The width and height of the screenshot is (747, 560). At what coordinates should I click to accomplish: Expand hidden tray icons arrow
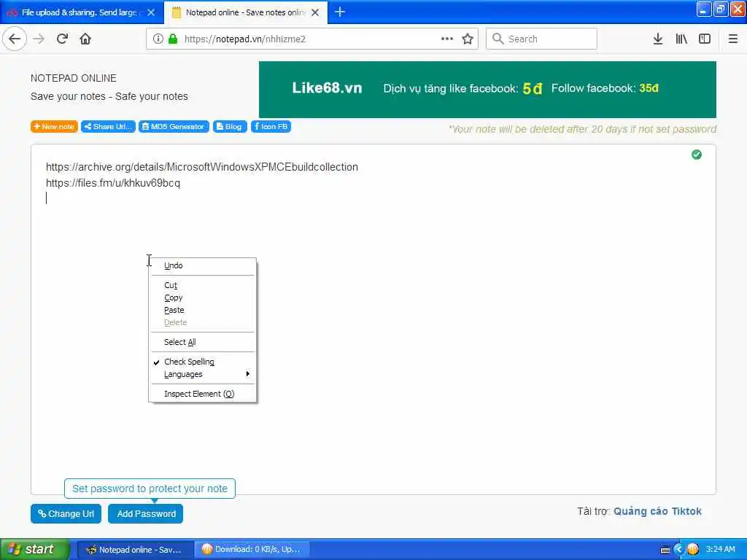pos(679,549)
